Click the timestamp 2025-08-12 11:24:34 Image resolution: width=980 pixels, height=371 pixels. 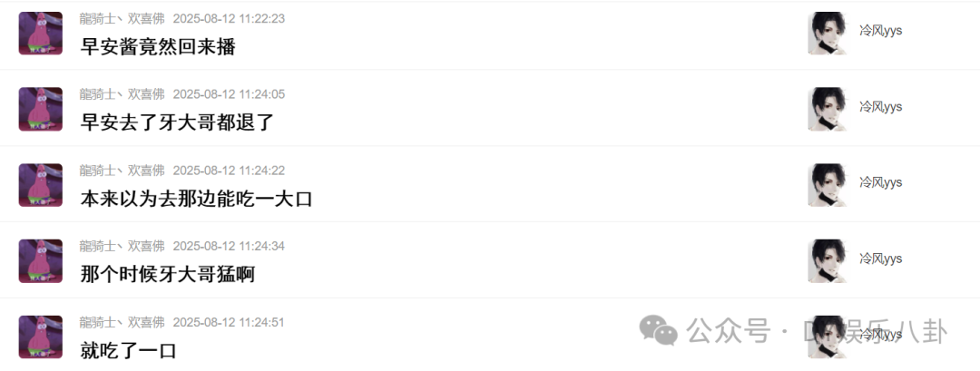[x=229, y=247]
